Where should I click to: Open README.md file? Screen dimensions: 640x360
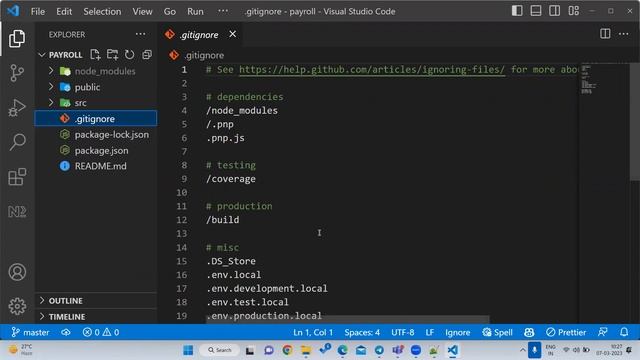[96, 166]
